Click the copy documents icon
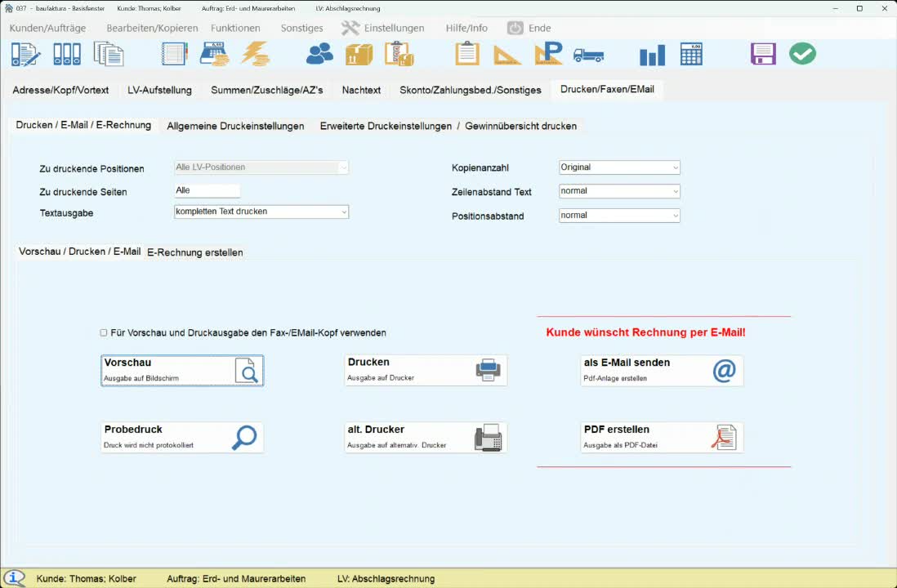 [x=109, y=55]
